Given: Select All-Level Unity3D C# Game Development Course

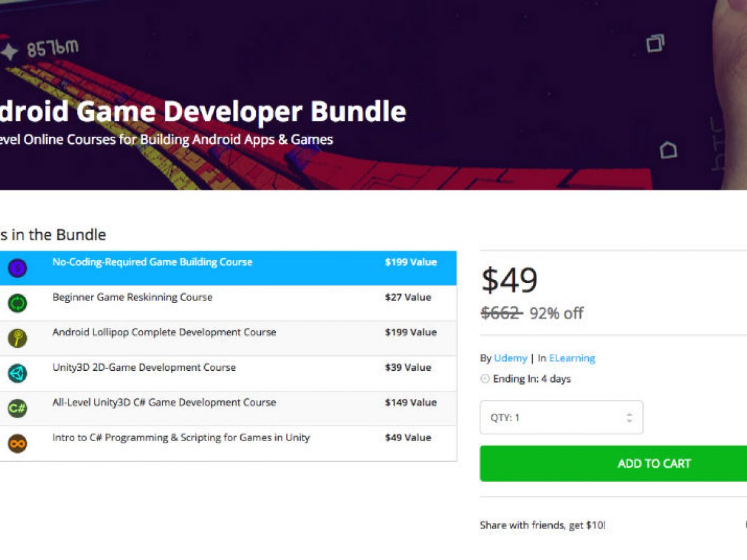Looking at the screenshot, I should (x=164, y=403).
